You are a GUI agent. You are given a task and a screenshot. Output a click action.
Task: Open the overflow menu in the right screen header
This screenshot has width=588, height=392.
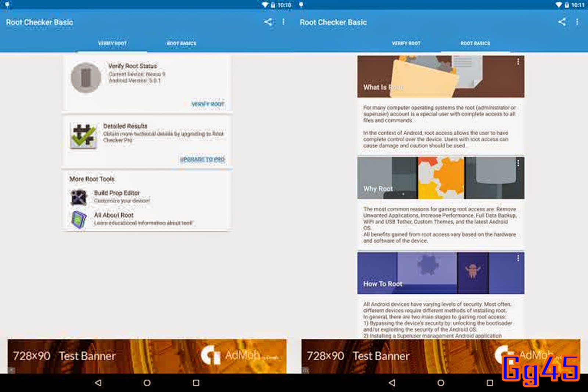coord(577,22)
